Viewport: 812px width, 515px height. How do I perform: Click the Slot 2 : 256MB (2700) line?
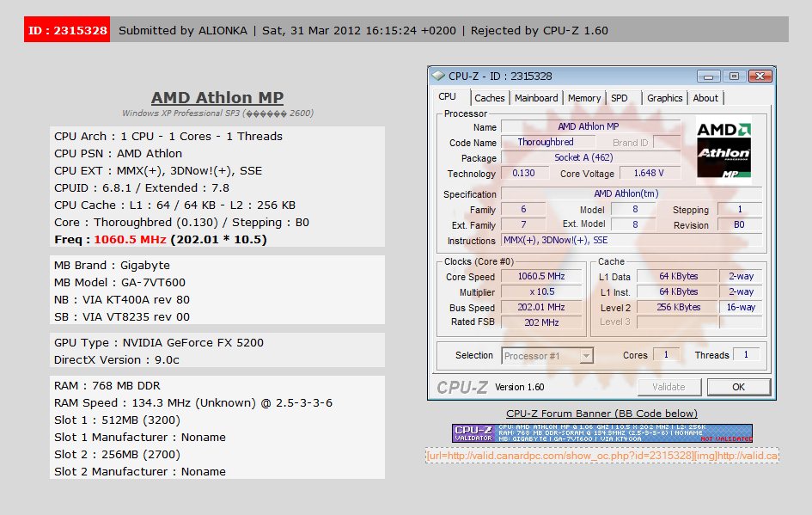click(x=117, y=454)
